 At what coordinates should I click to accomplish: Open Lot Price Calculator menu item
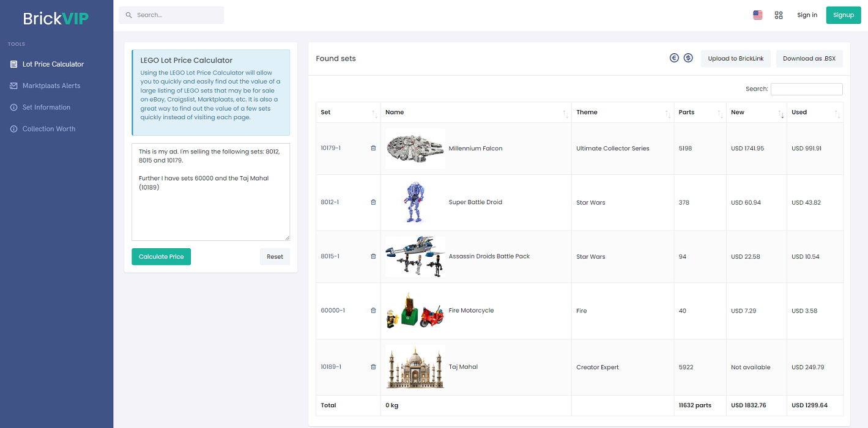pyautogui.click(x=53, y=64)
